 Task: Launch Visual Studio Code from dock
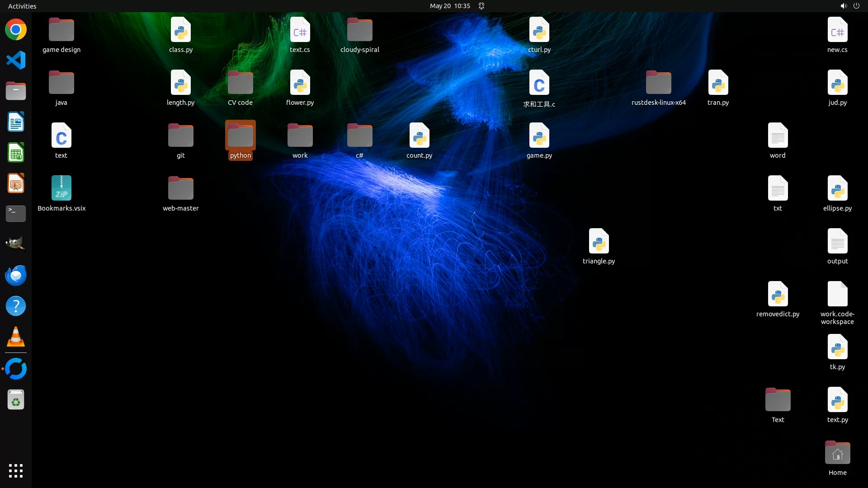16,60
